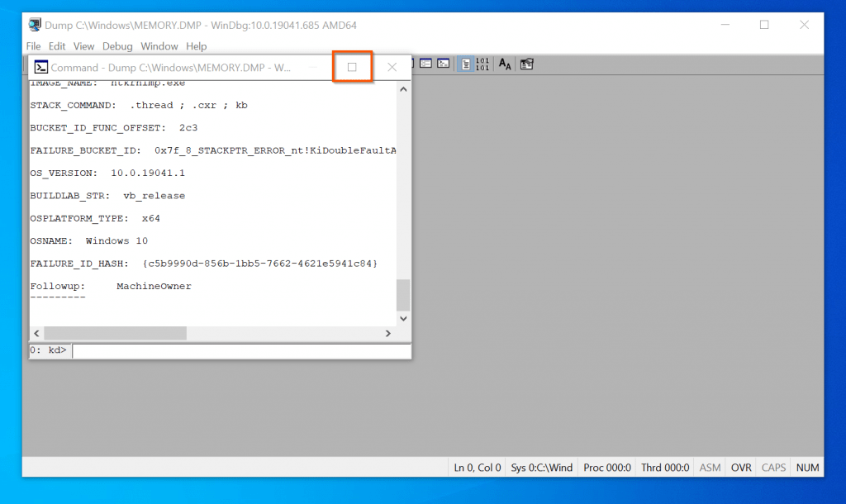Viewport: 846px width, 504px height.
Task: Open the Options toolbar icon
Action: [x=526, y=64]
